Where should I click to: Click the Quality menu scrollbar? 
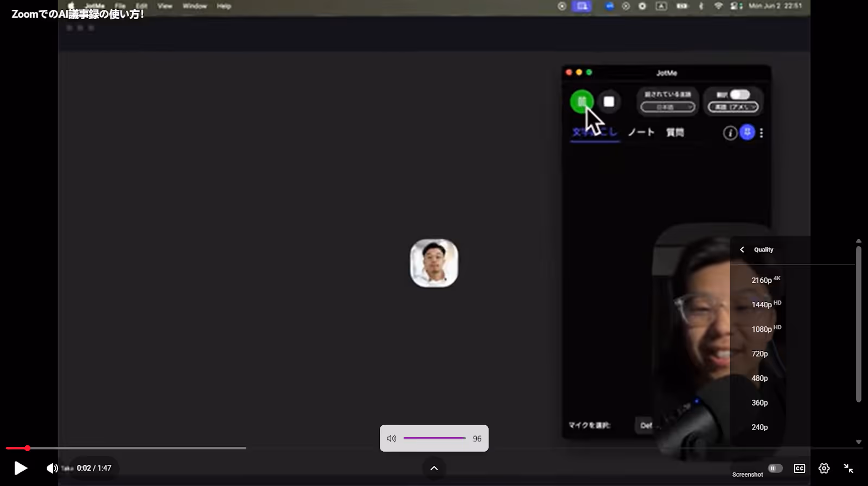[859, 324]
